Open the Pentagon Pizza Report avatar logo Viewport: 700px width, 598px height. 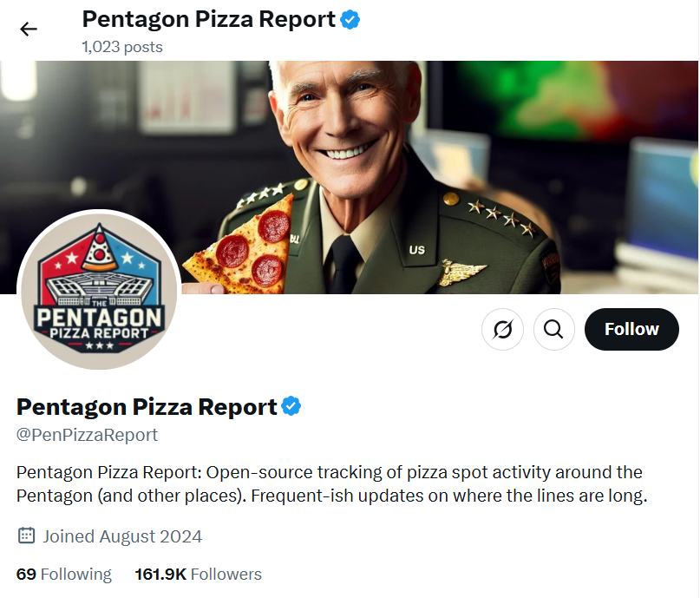[99, 291]
